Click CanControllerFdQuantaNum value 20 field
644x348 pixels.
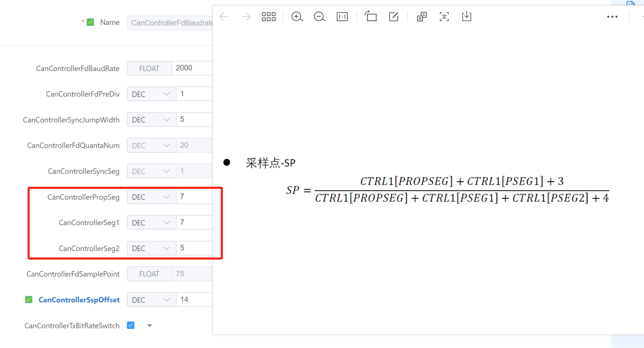point(195,145)
